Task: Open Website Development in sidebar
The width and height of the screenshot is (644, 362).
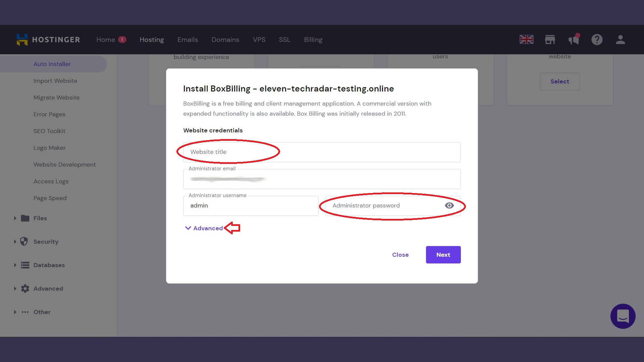Action: point(64,165)
